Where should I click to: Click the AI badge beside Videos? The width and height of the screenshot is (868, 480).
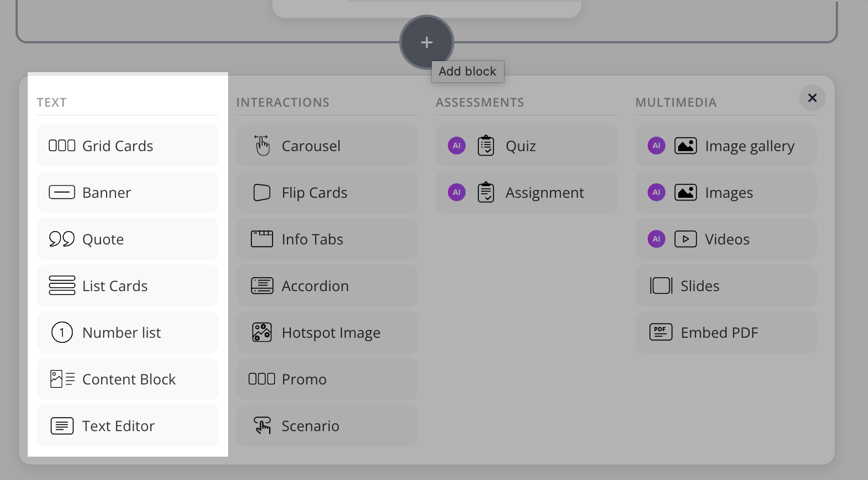pyautogui.click(x=657, y=239)
